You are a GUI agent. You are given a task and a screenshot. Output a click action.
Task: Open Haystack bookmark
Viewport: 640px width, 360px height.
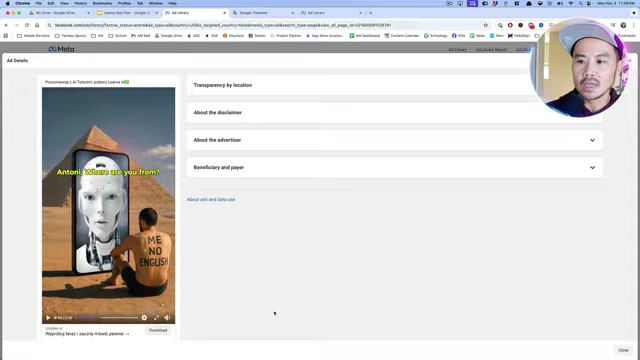click(x=233, y=36)
